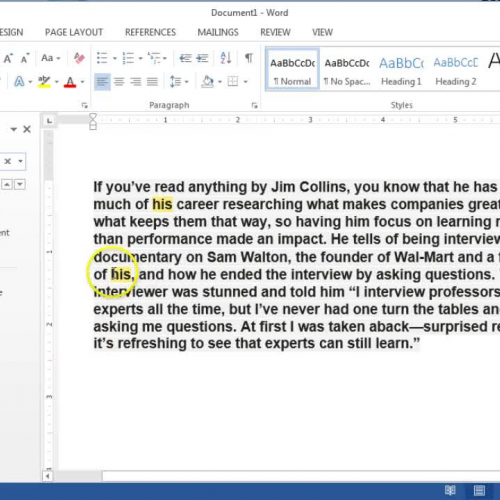Close the Navigation pane
The width and height of the screenshot is (500, 500).
pos(27,129)
